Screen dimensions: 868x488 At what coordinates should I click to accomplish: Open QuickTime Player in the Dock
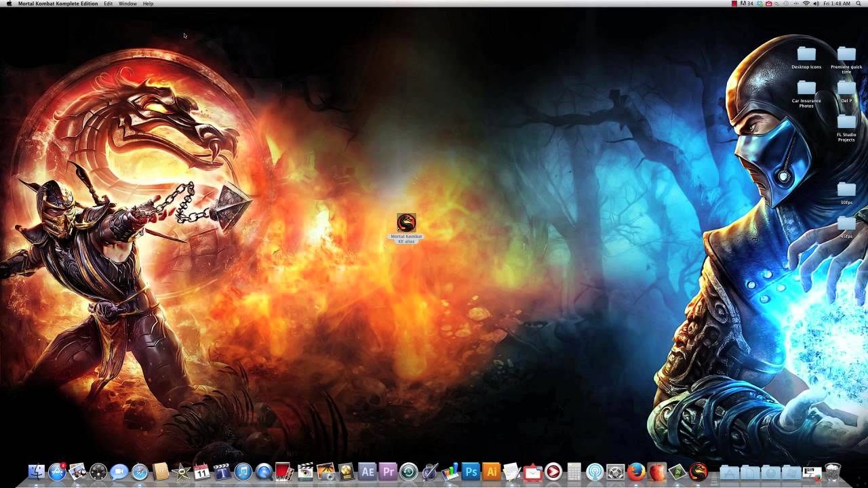264,472
